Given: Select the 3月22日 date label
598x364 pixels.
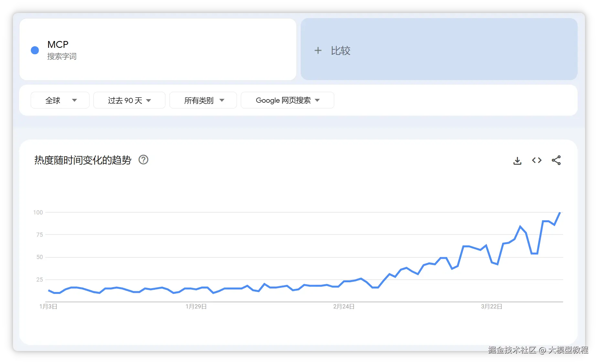Looking at the screenshot, I should [491, 307].
